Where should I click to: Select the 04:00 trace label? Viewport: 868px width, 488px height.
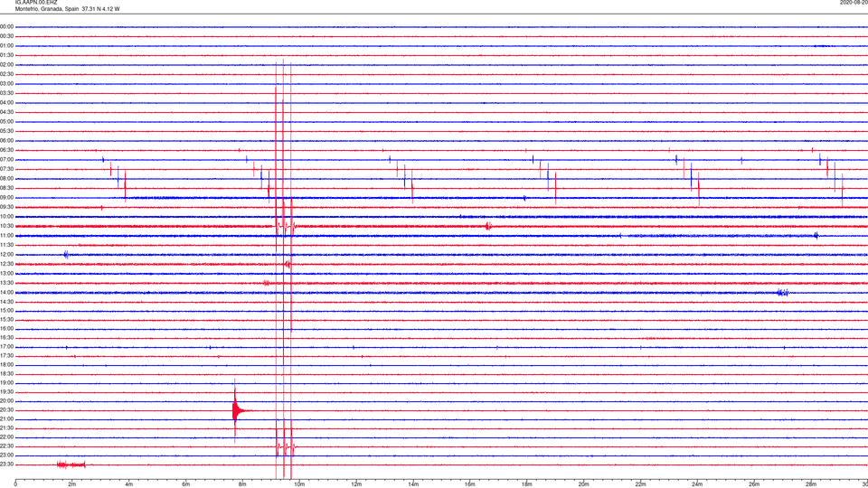tap(6, 103)
